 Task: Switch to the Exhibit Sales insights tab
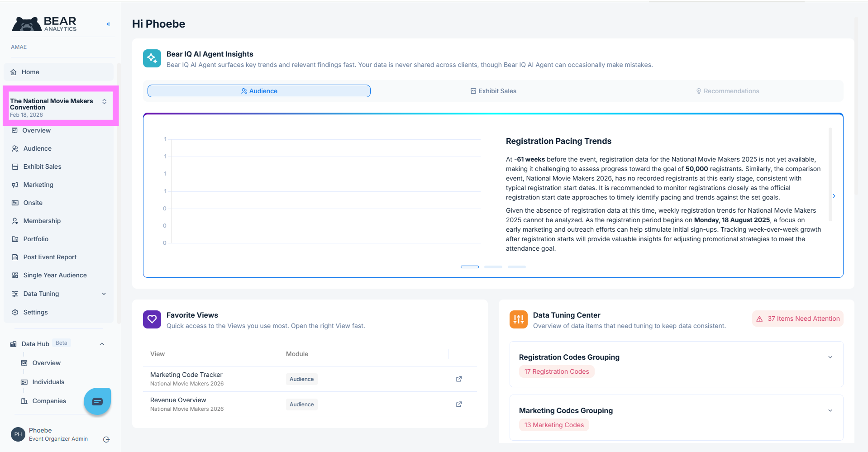pos(493,91)
